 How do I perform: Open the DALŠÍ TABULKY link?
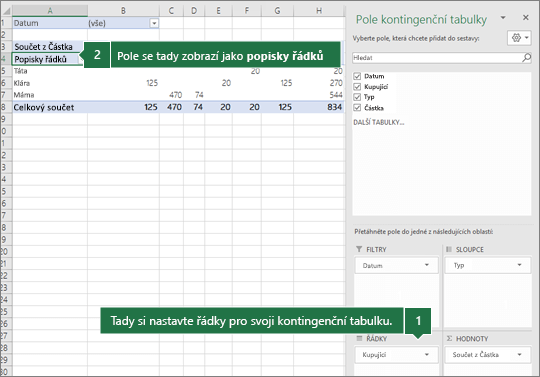(x=379, y=122)
